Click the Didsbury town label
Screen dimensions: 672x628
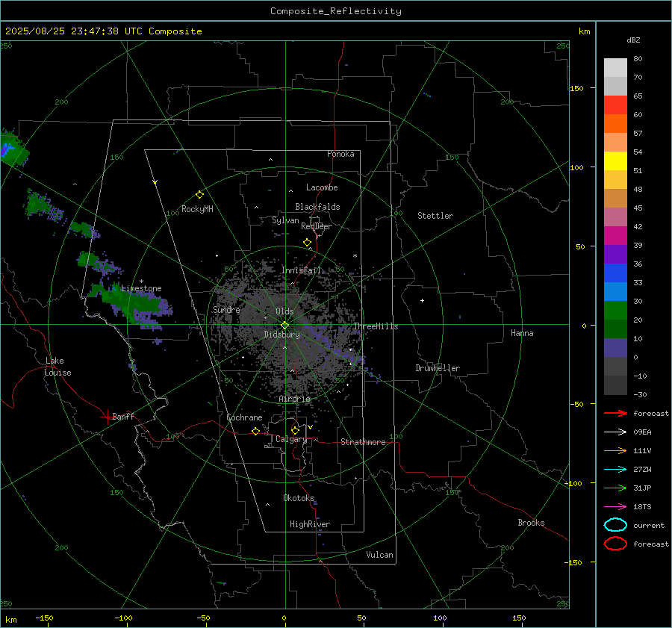tap(282, 335)
